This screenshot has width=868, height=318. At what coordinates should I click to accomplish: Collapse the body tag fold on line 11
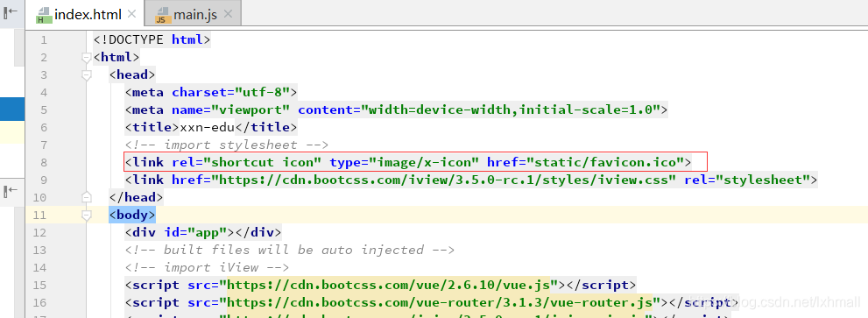[86, 215]
